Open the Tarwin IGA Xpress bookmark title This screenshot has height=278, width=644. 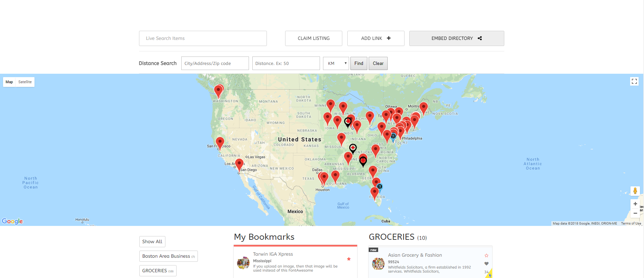[273, 254]
